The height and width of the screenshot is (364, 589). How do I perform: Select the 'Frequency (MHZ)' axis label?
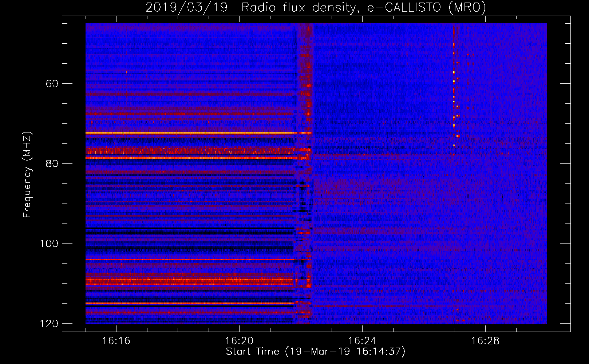pos(27,174)
